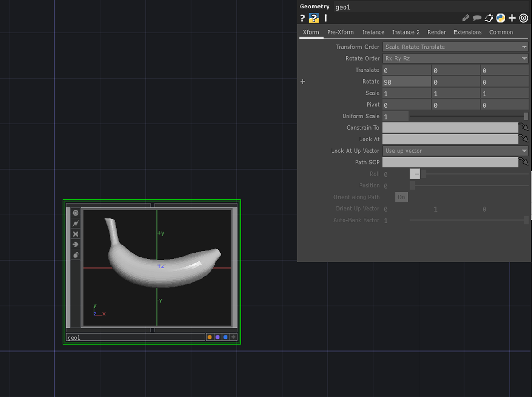Viewport: 532px width, 397px height.
Task: Open the Rotate Order dropdown
Action: pyautogui.click(x=455, y=58)
